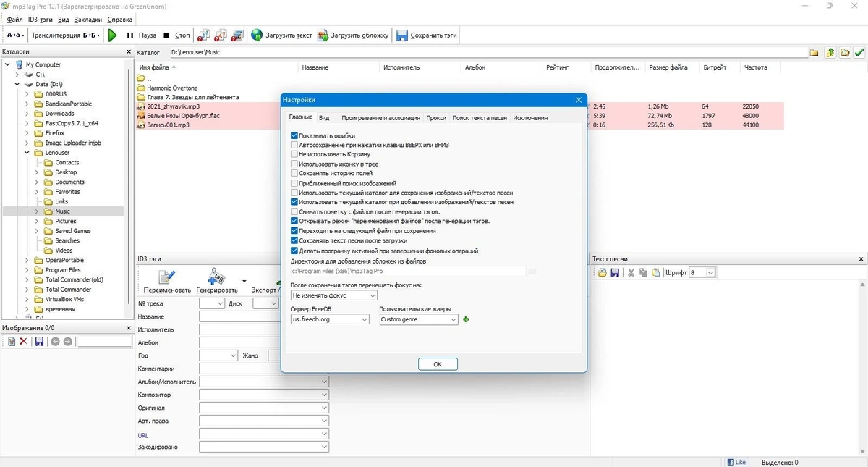This screenshot has width=868, height=467.
Task: Click the delete image red X icon
Action: pyautogui.click(x=23, y=341)
